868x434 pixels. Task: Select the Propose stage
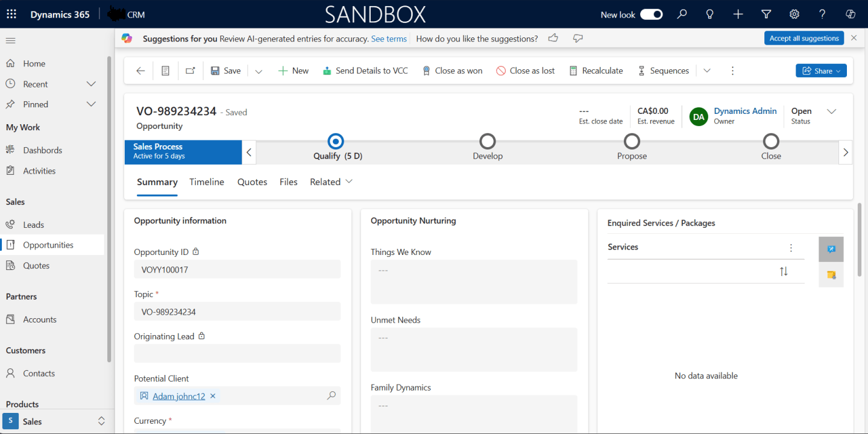click(632, 142)
